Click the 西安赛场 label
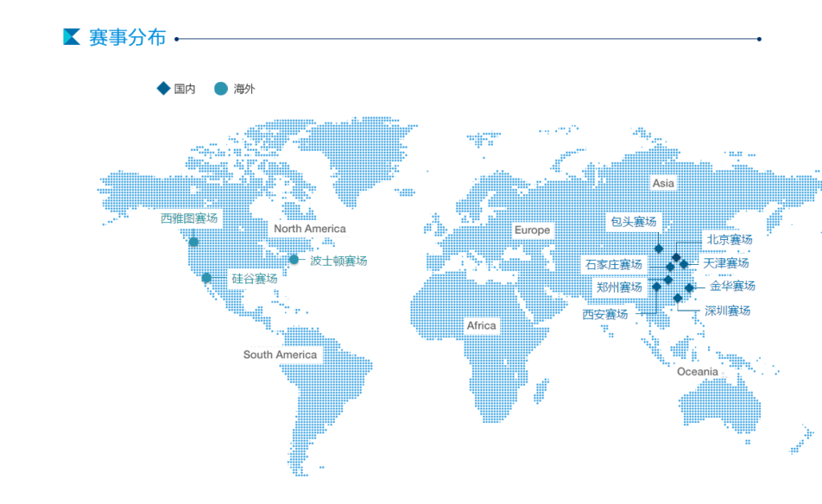Viewport: 822px width, 504px height. click(605, 314)
